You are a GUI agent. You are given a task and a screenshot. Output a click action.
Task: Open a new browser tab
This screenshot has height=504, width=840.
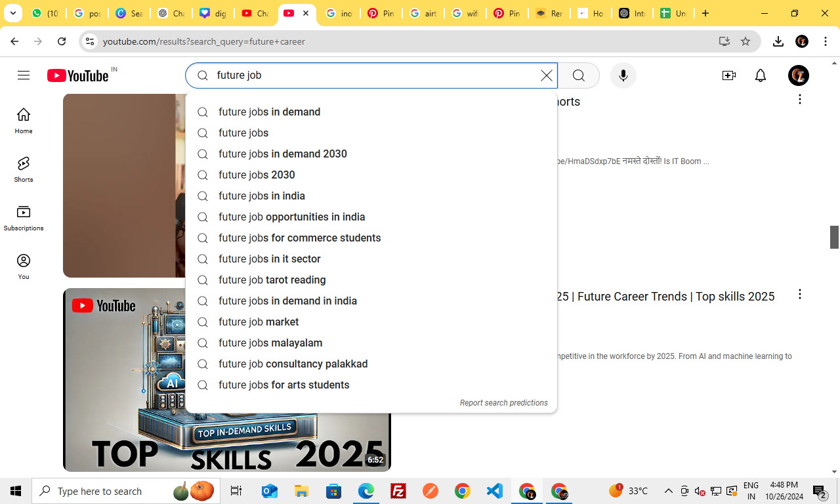coord(705,13)
